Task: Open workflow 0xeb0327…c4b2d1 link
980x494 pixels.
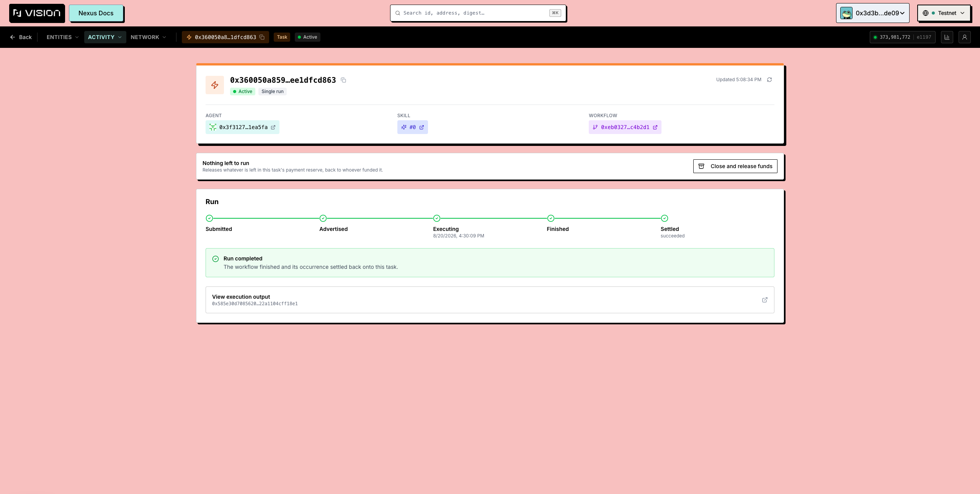Action: 625,127
